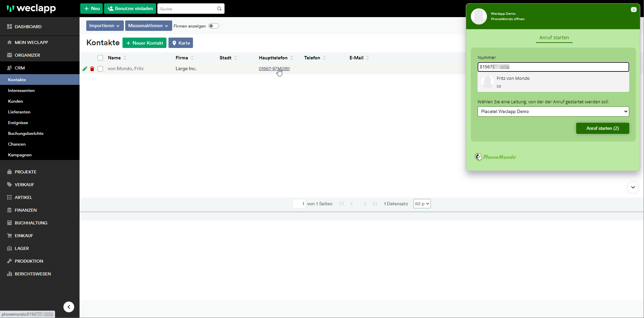Open Interessenten in the CRM menu

[x=21, y=91]
